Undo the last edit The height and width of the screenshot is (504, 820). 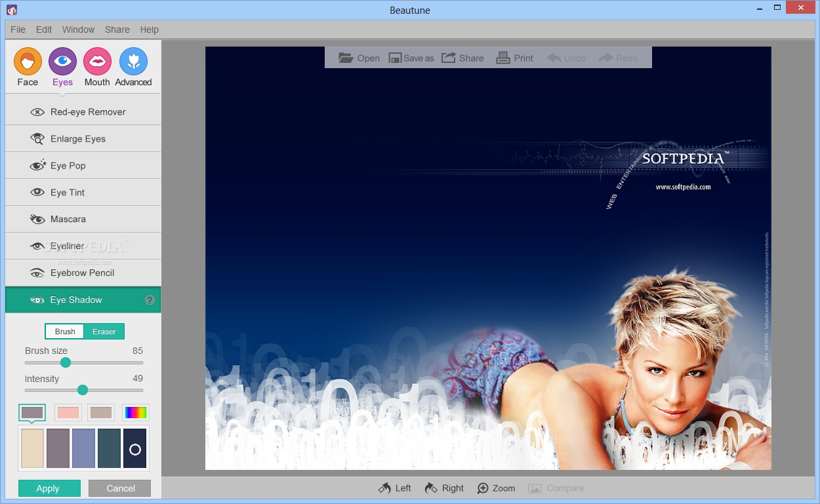(x=567, y=58)
